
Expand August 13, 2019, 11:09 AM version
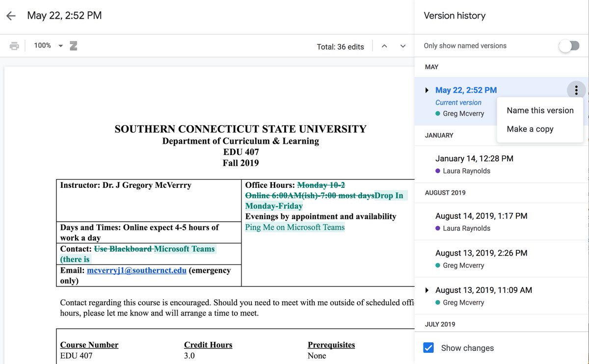click(427, 290)
